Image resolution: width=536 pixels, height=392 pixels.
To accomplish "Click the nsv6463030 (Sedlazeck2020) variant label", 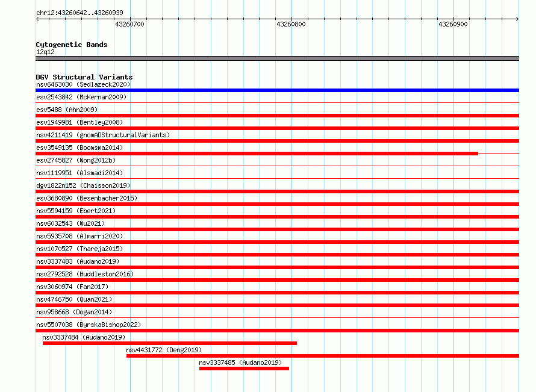I will (x=83, y=84).
